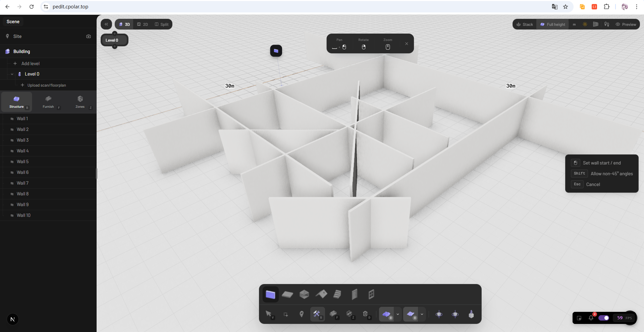Click the Preview button
Screen dimensions: 644x332
tap(626, 24)
